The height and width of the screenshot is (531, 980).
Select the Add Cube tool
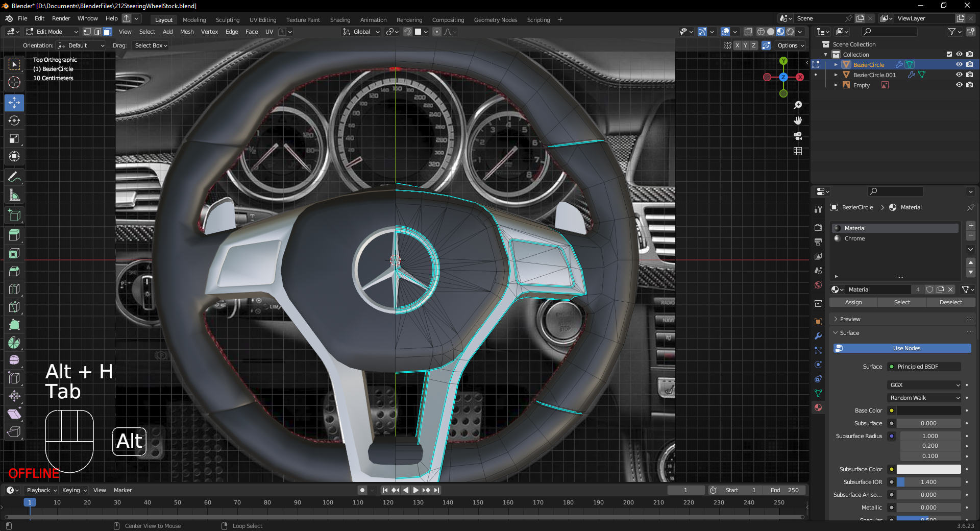point(14,215)
